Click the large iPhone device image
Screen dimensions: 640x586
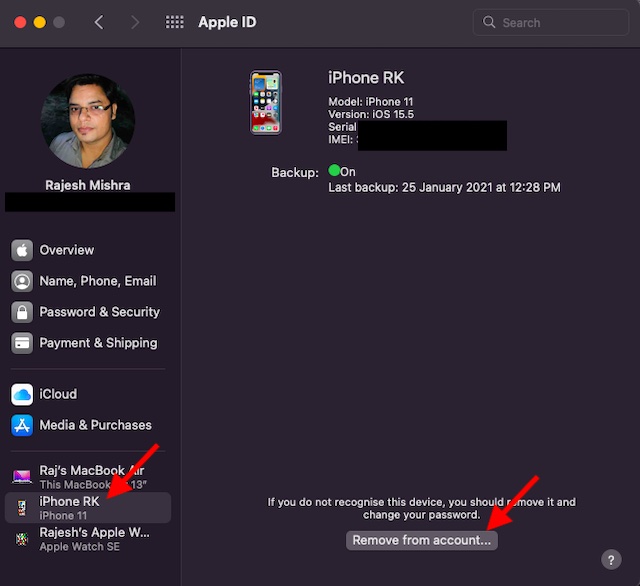coord(266,102)
